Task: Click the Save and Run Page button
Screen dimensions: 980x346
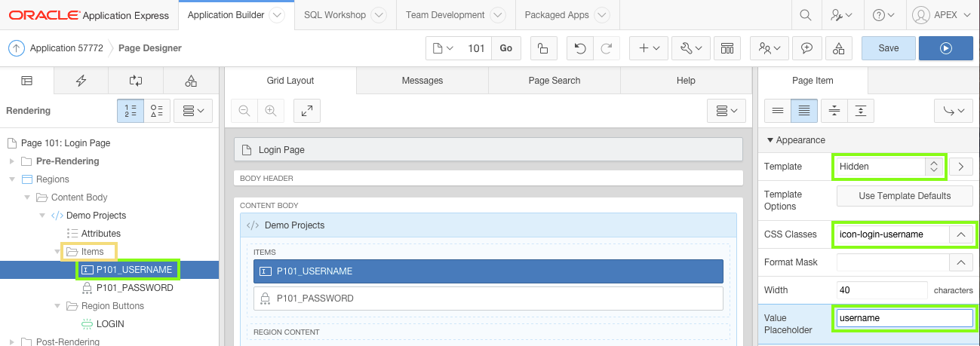Action: click(945, 48)
